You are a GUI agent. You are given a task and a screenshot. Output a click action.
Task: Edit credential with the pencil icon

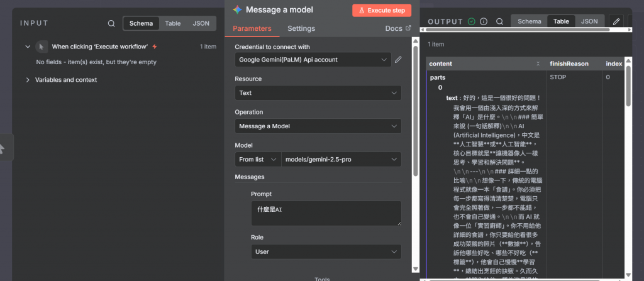(398, 60)
